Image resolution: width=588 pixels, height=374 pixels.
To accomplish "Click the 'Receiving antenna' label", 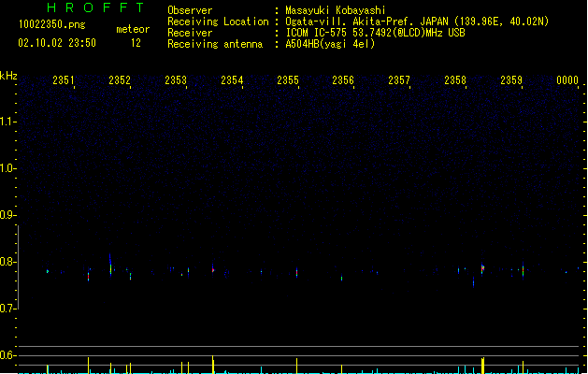I will coord(215,44).
